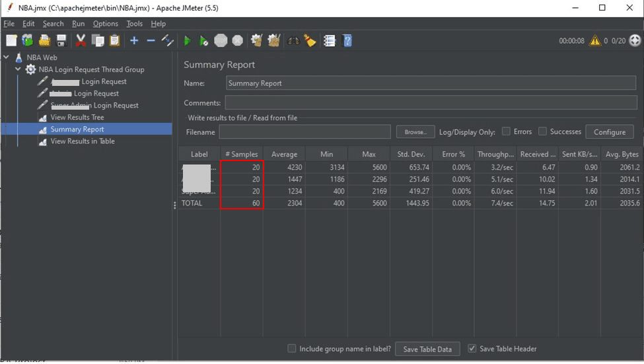Open the Run menu

pos(78,24)
